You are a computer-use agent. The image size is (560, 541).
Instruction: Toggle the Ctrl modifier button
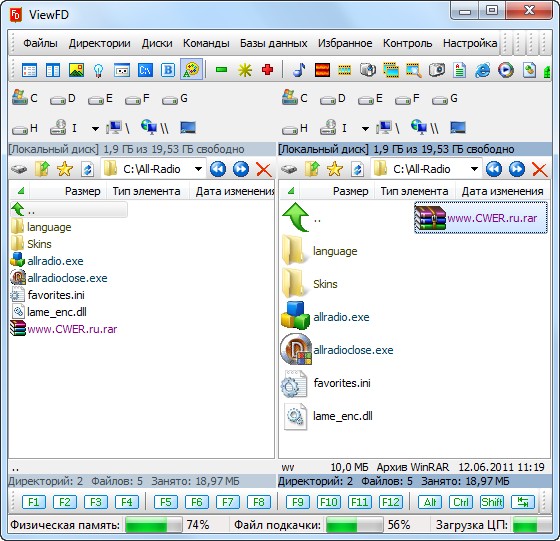click(461, 502)
